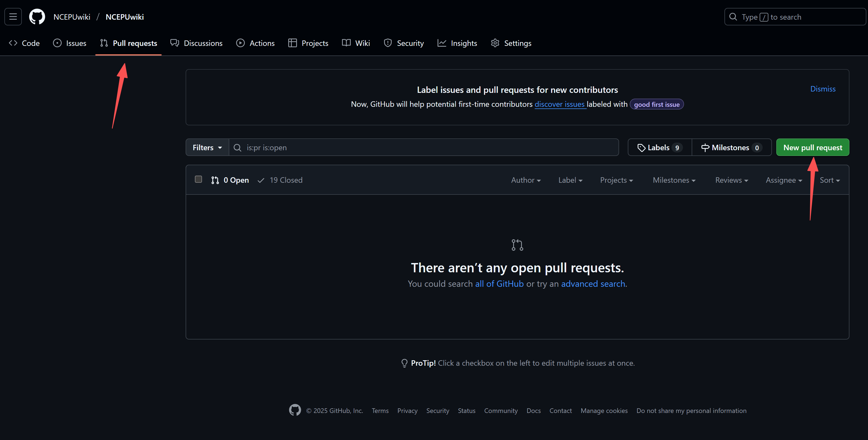Screen dimensions: 868x440
Task: Click the Insights graph icon
Action: point(442,43)
